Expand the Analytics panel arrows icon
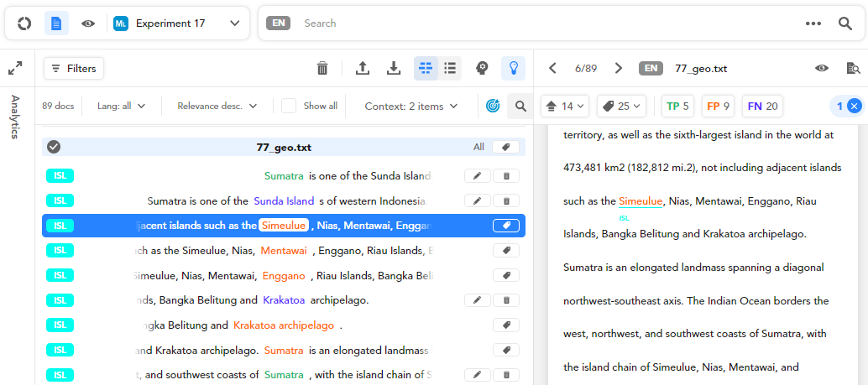The image size is (868, 385). click(x=15, y=69)
